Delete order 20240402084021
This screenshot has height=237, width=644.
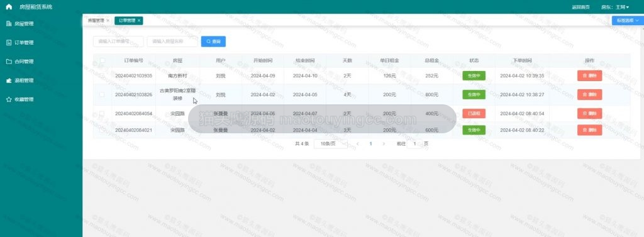[589, 130]
